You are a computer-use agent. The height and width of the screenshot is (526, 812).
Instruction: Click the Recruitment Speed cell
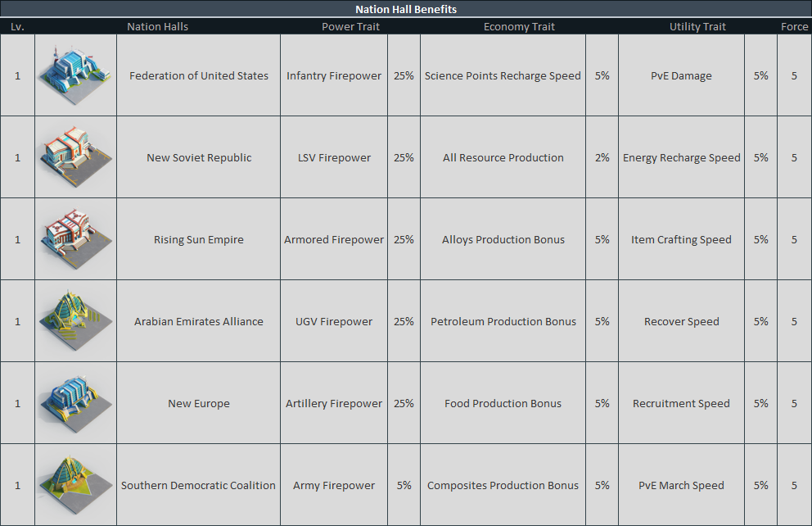click(682, 403)
